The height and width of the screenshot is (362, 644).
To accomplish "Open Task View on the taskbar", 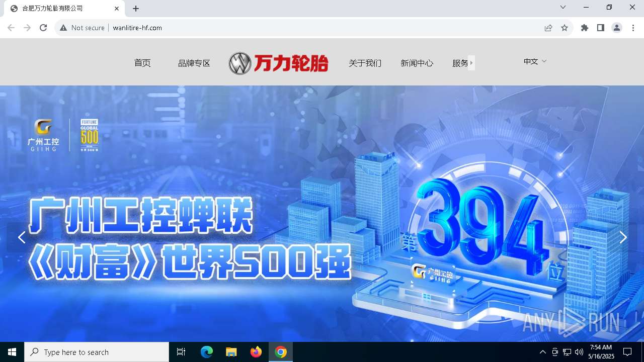I will pos(181,352).
